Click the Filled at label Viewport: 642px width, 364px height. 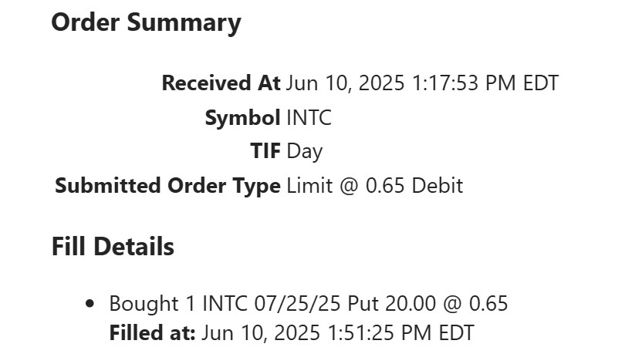tap(152, 333)
